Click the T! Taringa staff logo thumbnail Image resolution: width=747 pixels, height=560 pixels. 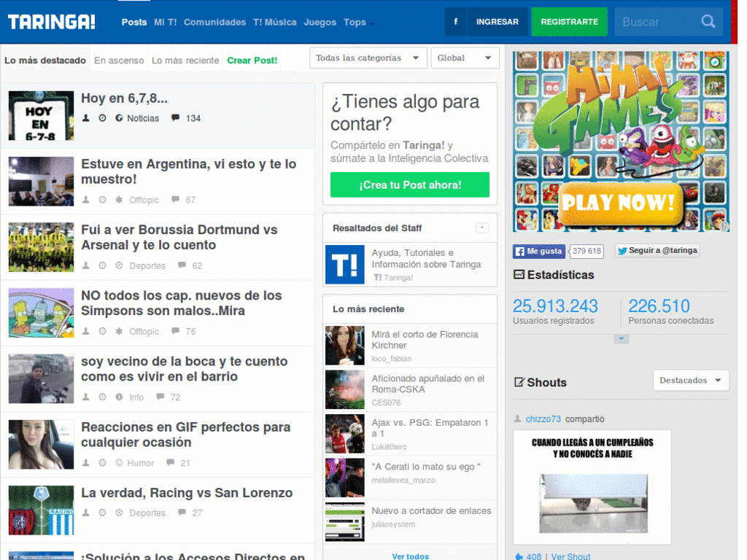(x=344, y=264)
